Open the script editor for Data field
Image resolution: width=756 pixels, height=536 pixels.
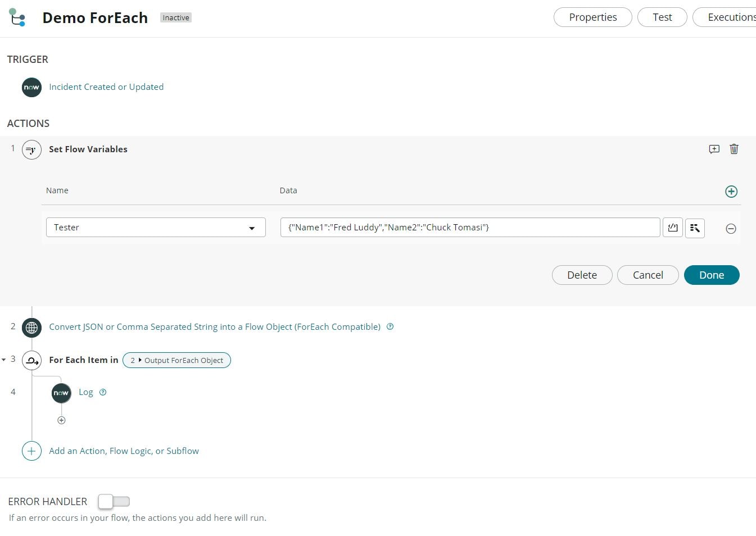coord(673,228)
